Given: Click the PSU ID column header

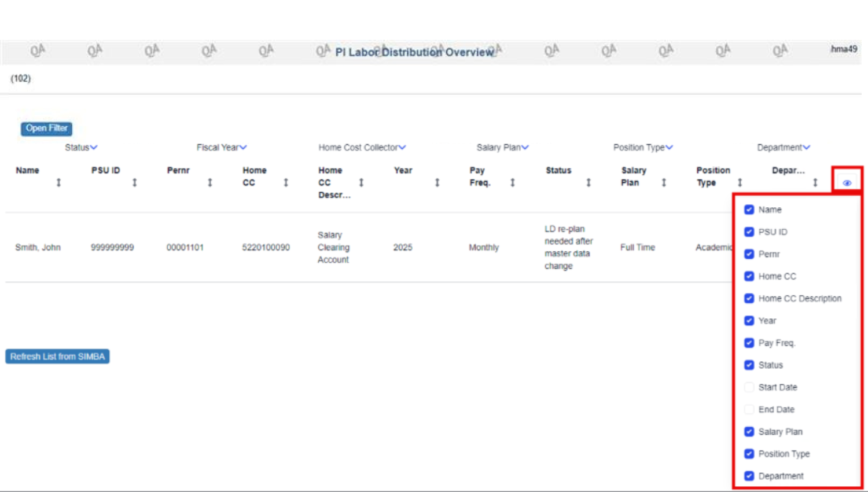Looking at the screenshot, I should point(106,170).
